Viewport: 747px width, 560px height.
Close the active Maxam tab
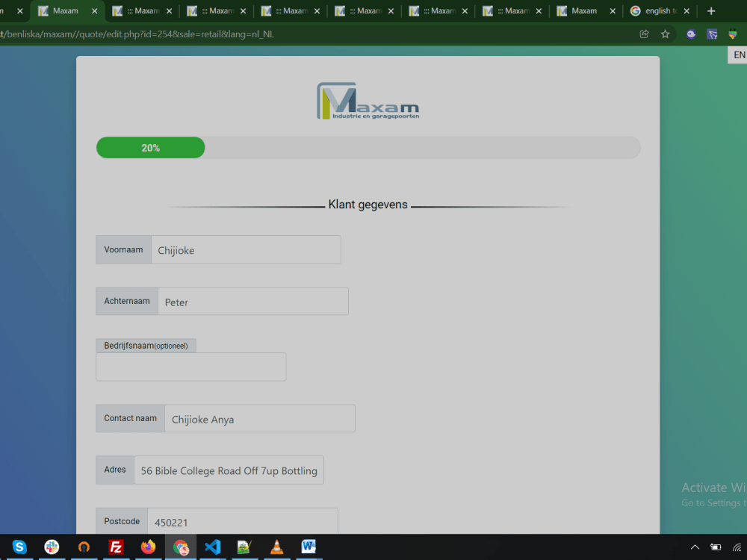tap(94, 11)
